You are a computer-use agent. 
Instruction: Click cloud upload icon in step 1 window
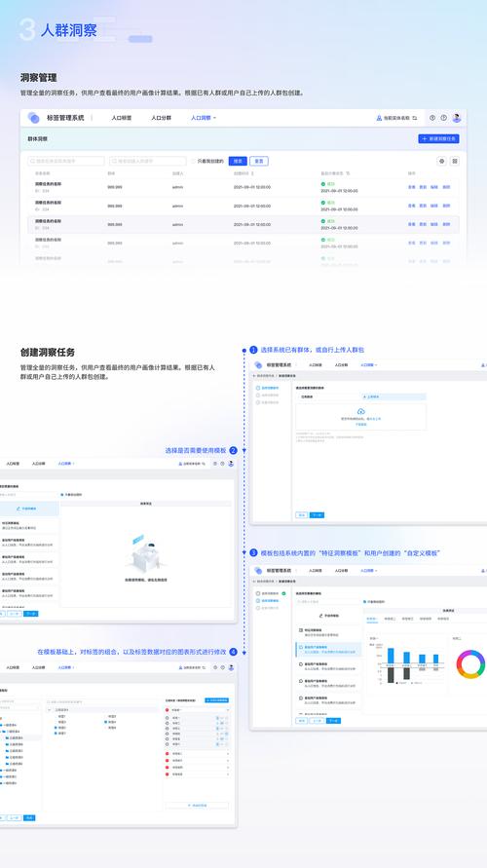click(360, 411)
